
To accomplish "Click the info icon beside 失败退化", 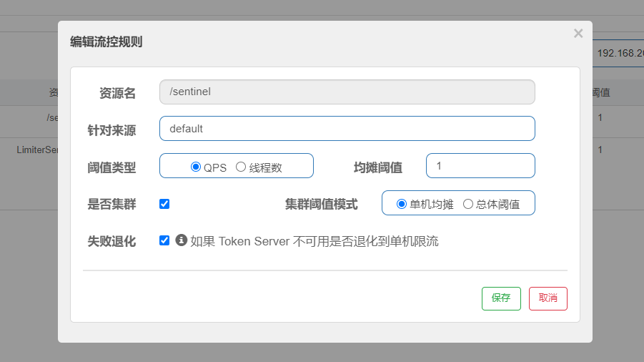I will (x=182, y=240).
